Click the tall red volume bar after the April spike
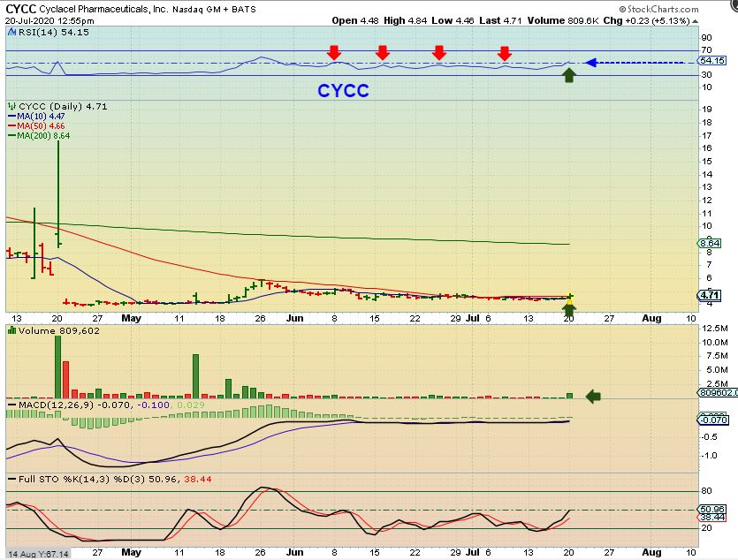 [x=66, y=380]
